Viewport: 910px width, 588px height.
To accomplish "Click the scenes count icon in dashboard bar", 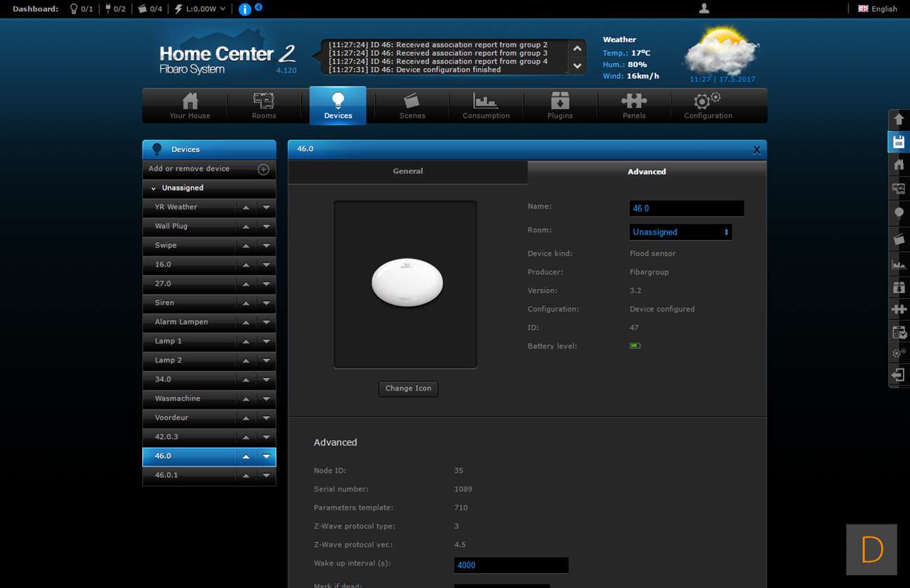I will (143, 9).
